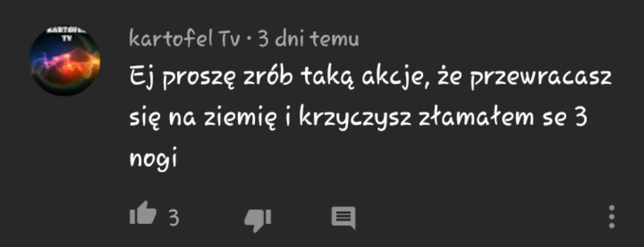Select the word 'nogi' on last line
The width and height of the screenshot is (644, 247).
pos(153,158)
